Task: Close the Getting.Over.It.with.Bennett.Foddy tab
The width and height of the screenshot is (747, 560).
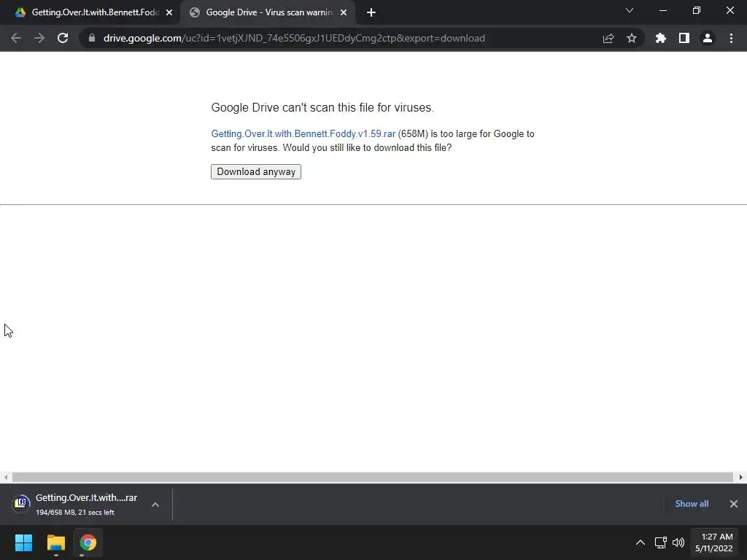Action: tap(169, 13)
